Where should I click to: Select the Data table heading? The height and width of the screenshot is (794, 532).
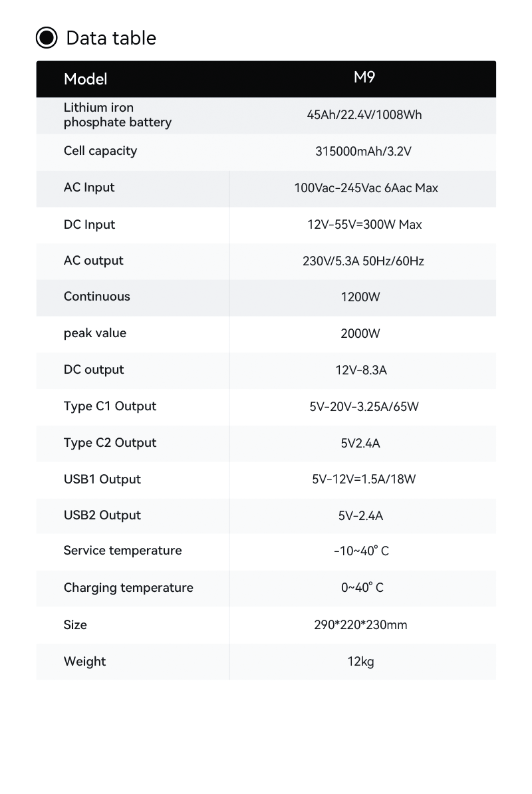tap(111, 38)
